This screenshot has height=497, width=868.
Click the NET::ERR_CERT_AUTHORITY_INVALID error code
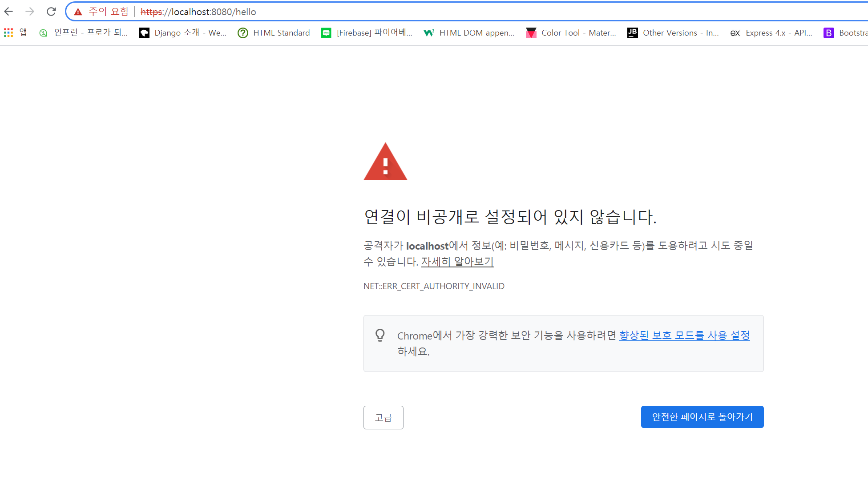(x=434, y=286)
